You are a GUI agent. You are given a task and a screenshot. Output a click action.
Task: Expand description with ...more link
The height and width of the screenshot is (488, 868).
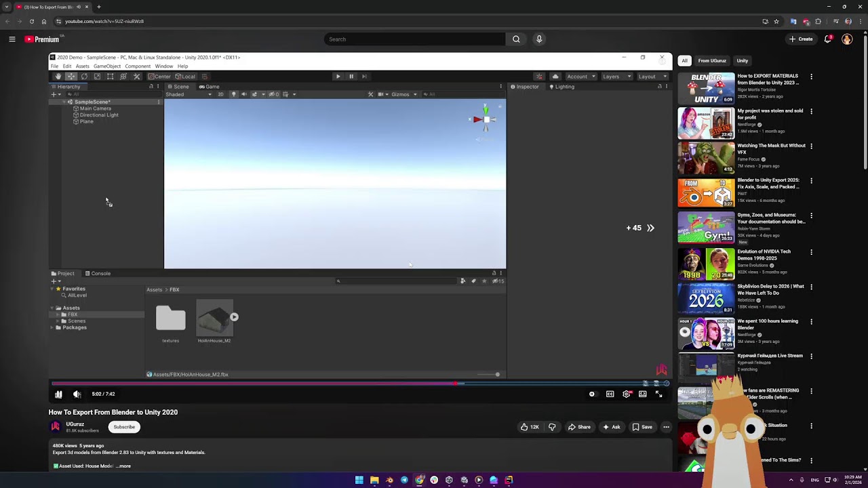coord(123,466)
